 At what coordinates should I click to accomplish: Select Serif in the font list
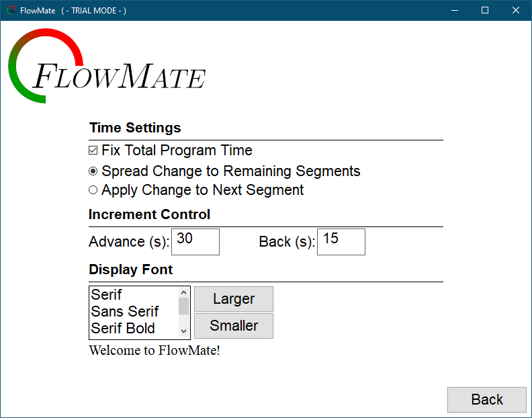[x=133, y=295]
